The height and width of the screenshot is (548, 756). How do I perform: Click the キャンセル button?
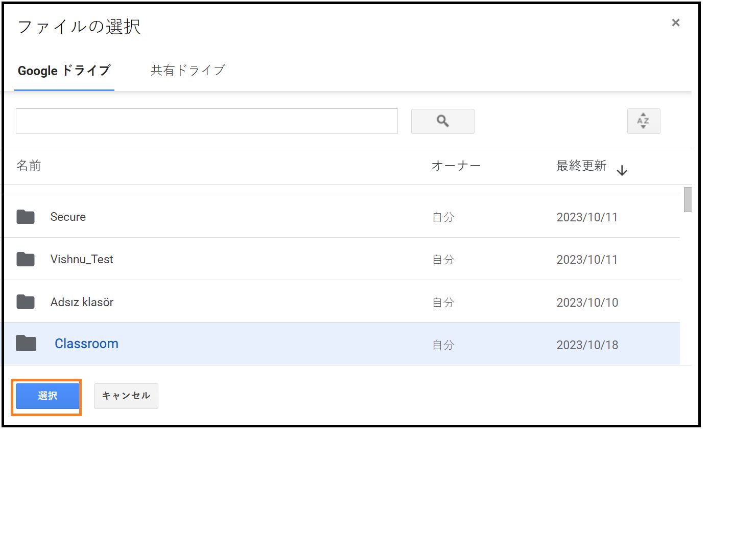point(126,396)
